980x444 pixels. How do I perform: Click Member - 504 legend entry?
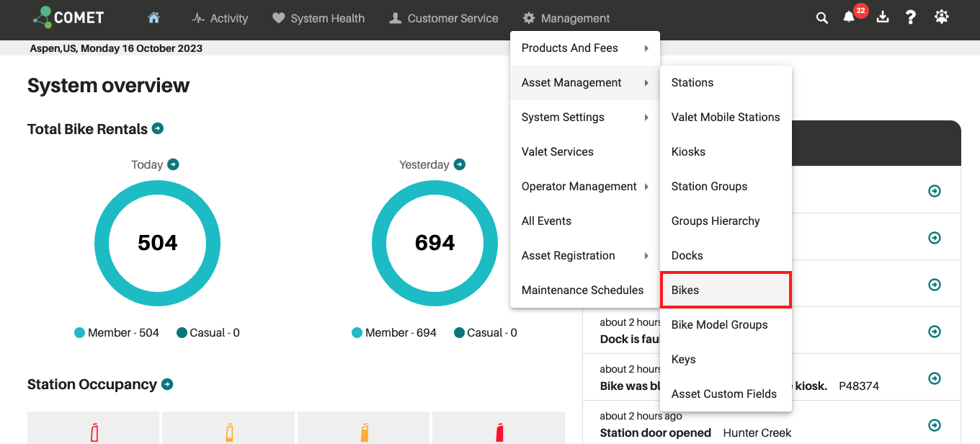117,333
